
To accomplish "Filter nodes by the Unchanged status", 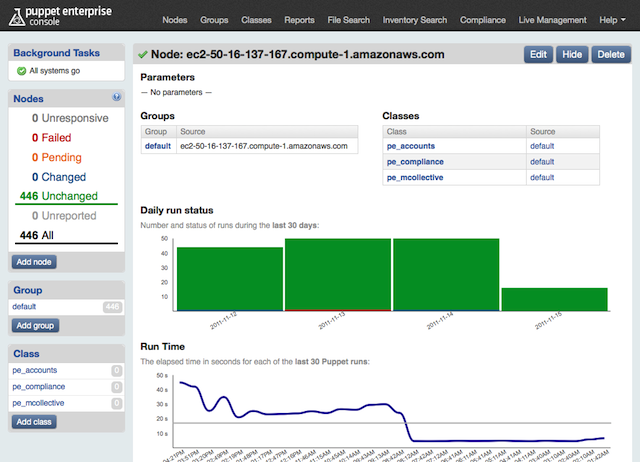I will click(x=66, y=196).
